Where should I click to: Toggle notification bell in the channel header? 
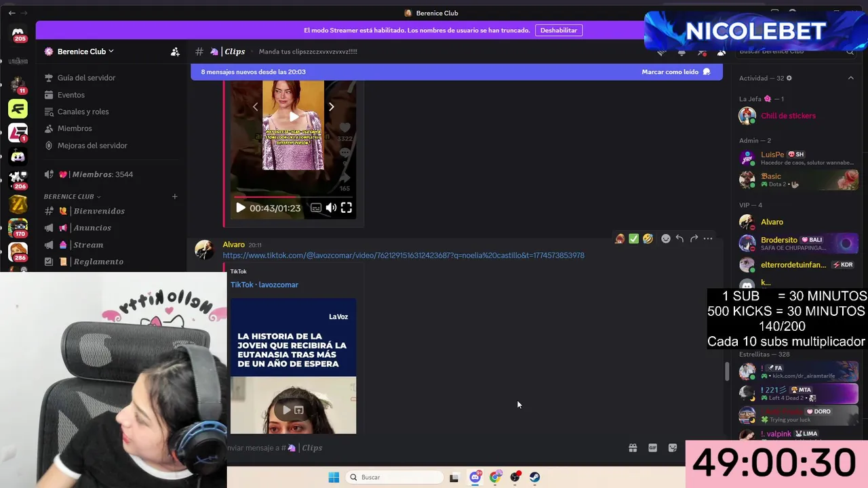[682, 52]
